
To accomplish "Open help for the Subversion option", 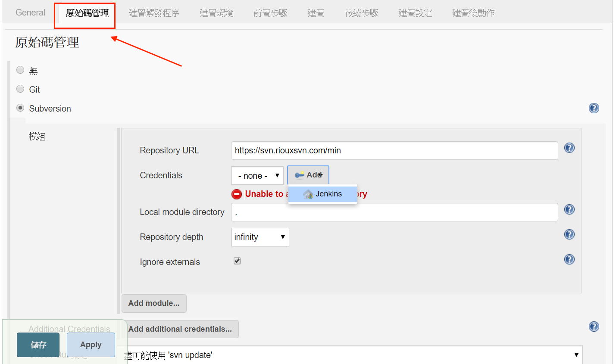I will 594,108.
